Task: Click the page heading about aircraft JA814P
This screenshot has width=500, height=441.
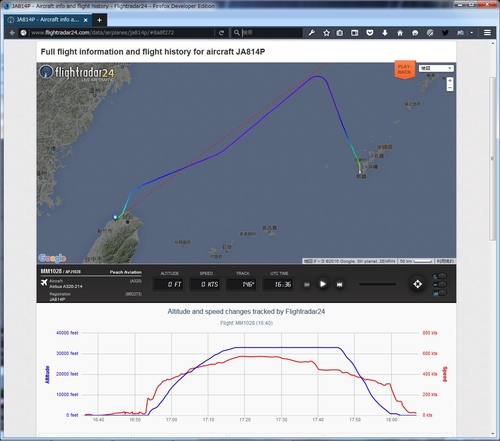Action: (x=153, y=52)
